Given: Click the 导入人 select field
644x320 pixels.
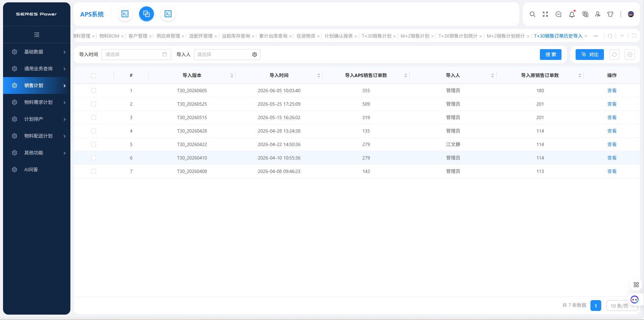Looking at the screenshot, I should 227,55.
